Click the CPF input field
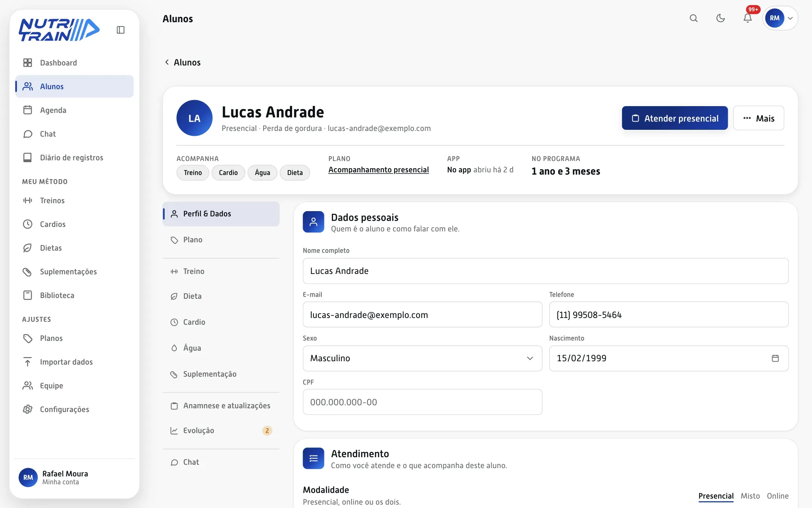This screenshot has height=508, width=812. pyautogui.click(x=423, y=402)
